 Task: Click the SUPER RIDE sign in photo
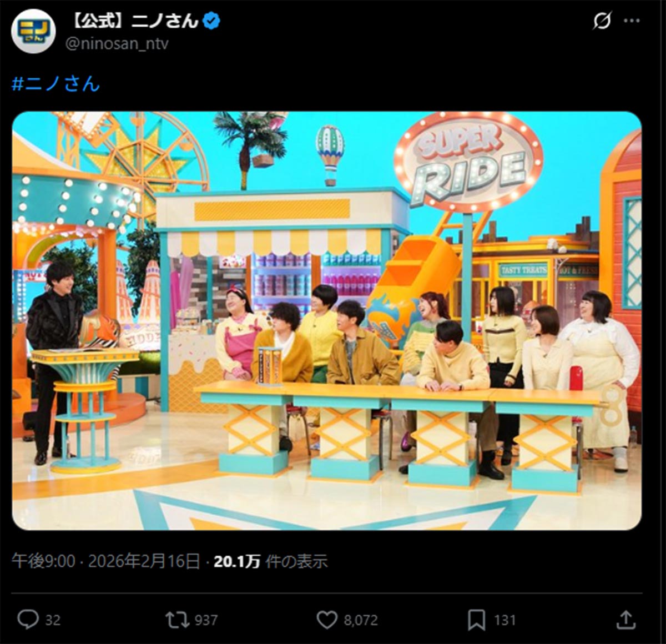point(469,162)
